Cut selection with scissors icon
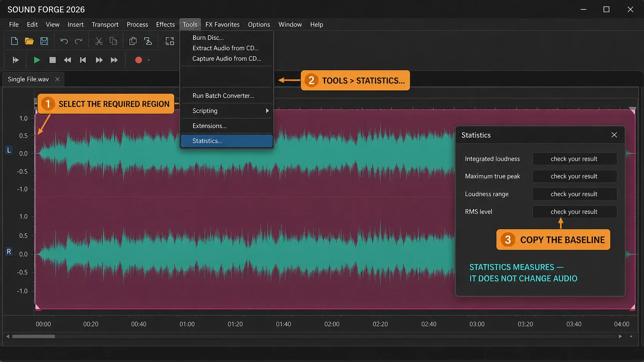 tap(99, 41)
